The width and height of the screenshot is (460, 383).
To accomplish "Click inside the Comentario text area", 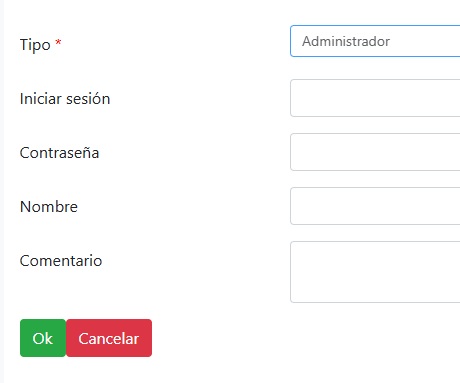I will click(375, 272).
